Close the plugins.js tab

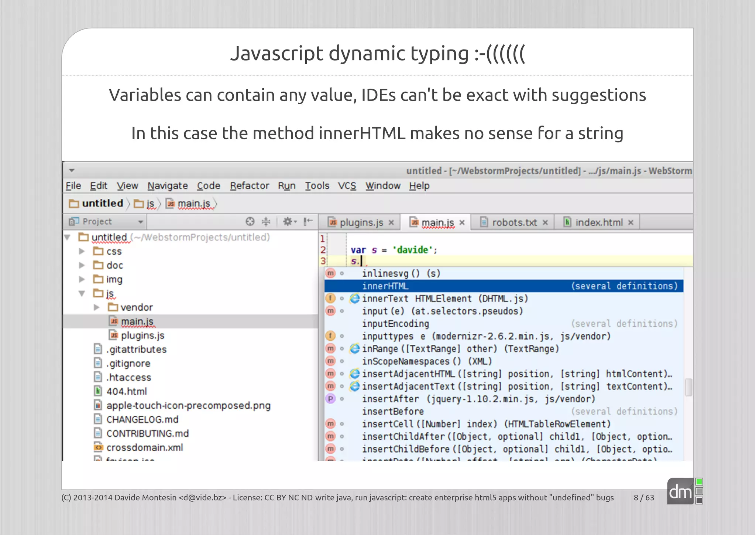pyautogui.click(x=391, y=223)
